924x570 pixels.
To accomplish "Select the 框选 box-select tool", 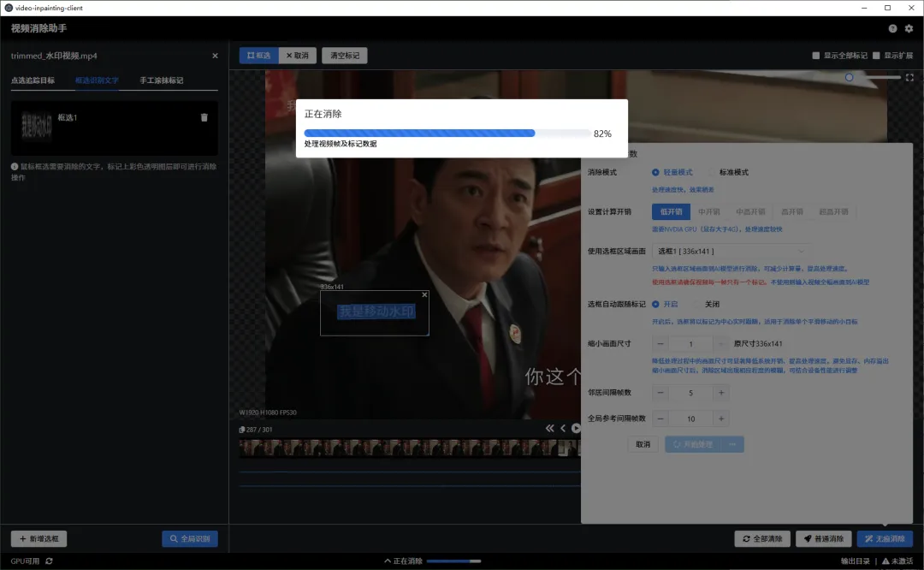I will click(258, 56).
